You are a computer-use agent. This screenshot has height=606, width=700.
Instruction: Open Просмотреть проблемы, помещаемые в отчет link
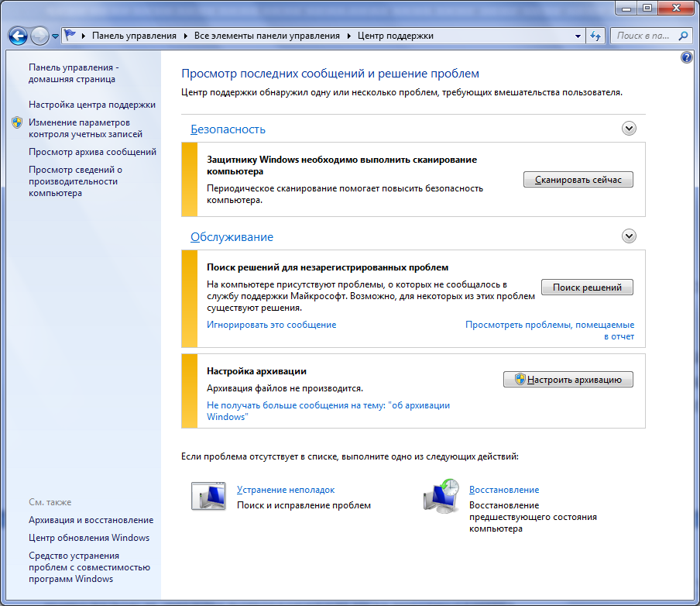tap(550, 330)
